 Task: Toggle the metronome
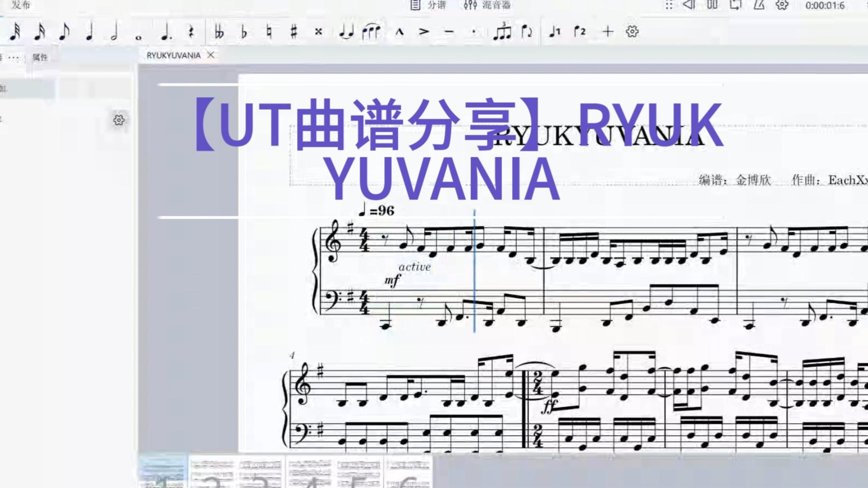click(x=759, y=5)
